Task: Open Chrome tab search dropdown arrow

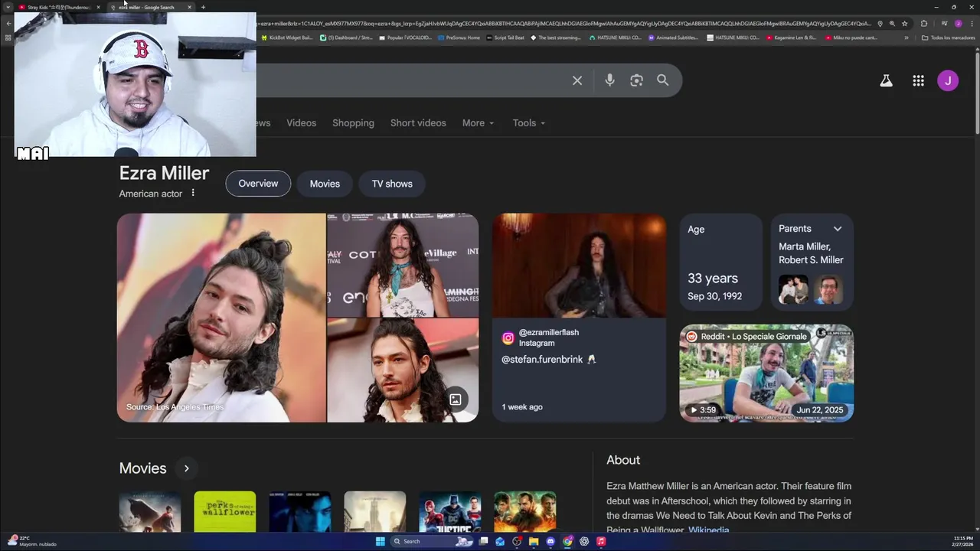Action: tap(8, 7)
